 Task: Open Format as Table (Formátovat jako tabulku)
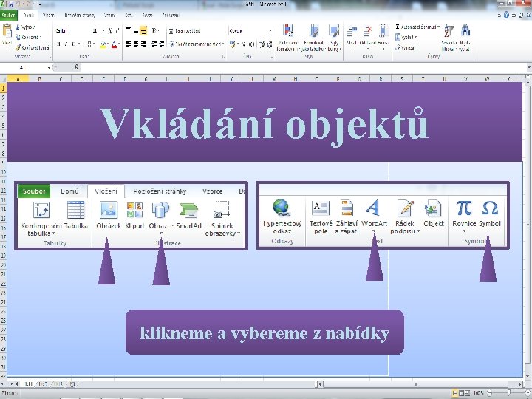pos(313,38)
